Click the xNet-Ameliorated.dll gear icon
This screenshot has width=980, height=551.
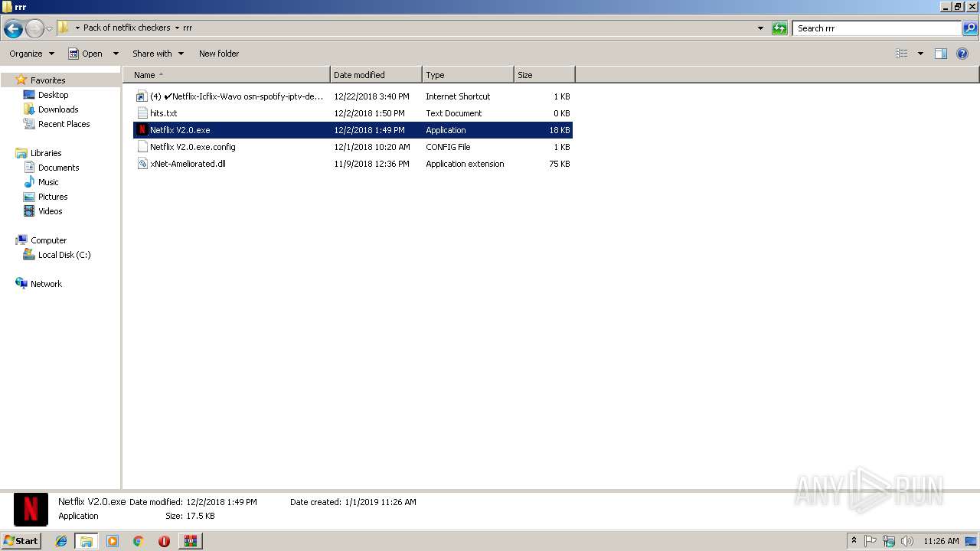pyautogui.click(x=142, y=164)
